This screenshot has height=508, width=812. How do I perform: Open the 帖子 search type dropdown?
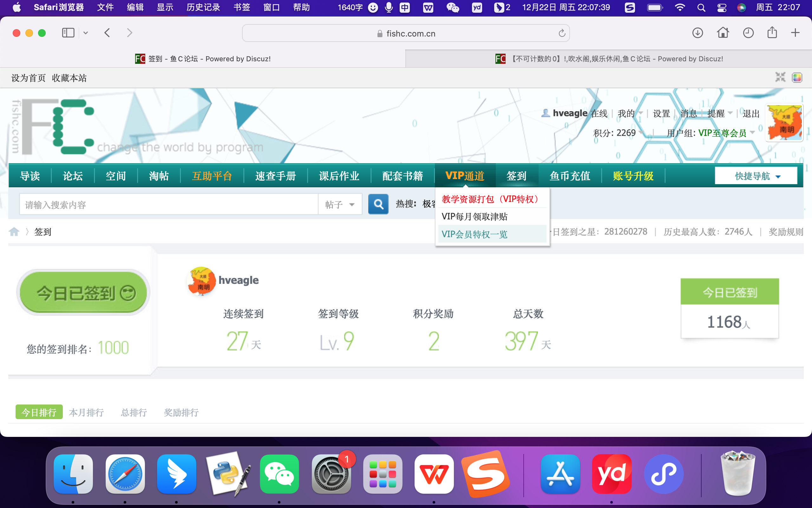[x=340, y=204]
